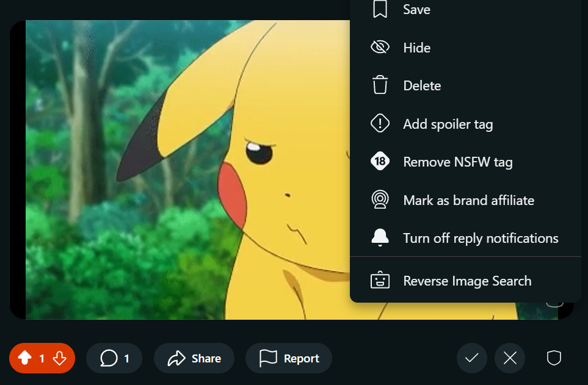This screenshot has width=588, height=385.
Task: Click the downvote arrow icon
Action: coord(60,358)
